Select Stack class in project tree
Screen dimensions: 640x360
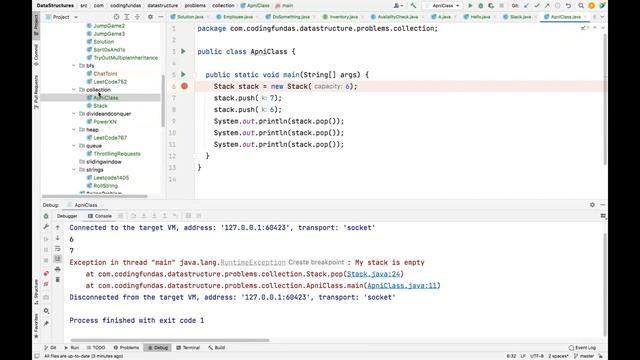[97, 106]
